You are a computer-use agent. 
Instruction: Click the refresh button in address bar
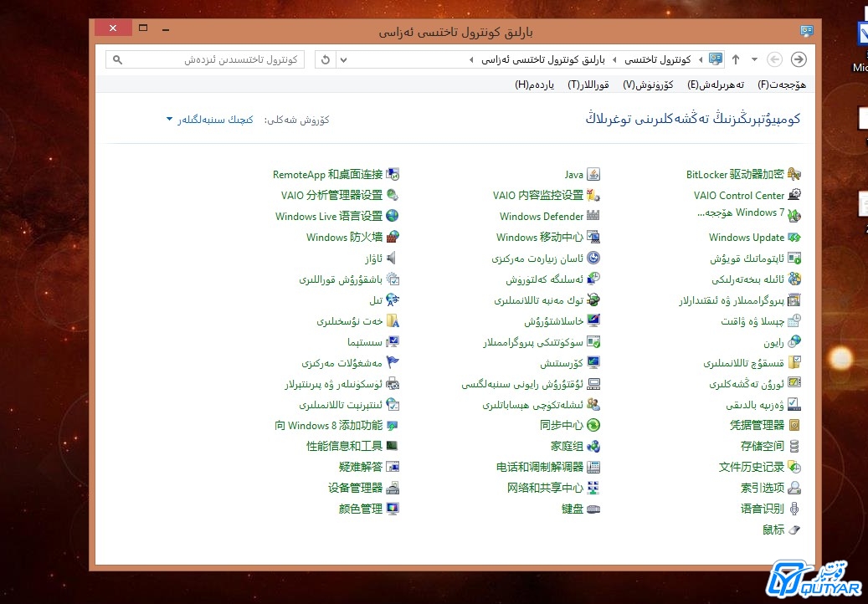(x=326, y=59)
